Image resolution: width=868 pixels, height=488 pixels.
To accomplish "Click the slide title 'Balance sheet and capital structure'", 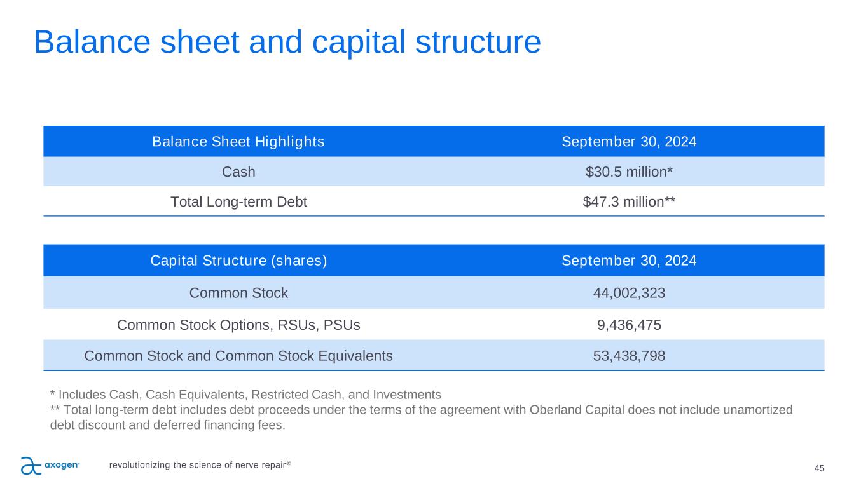I will coord(287,42).
